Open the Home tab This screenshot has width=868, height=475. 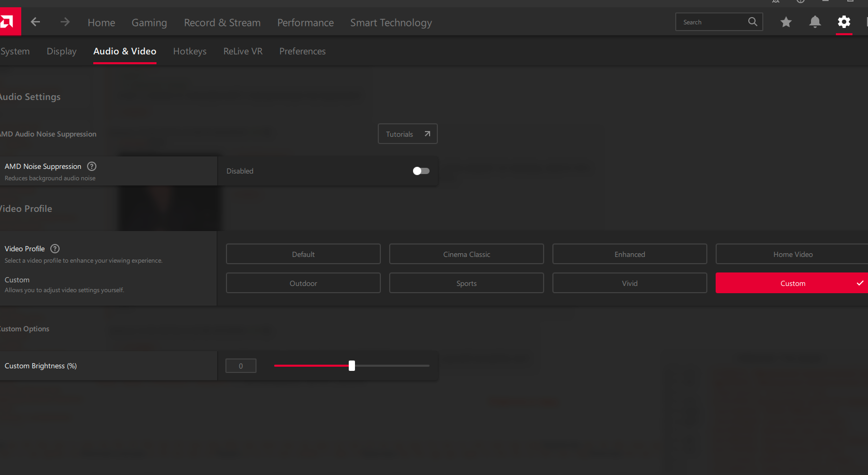(x=102, y=23)
